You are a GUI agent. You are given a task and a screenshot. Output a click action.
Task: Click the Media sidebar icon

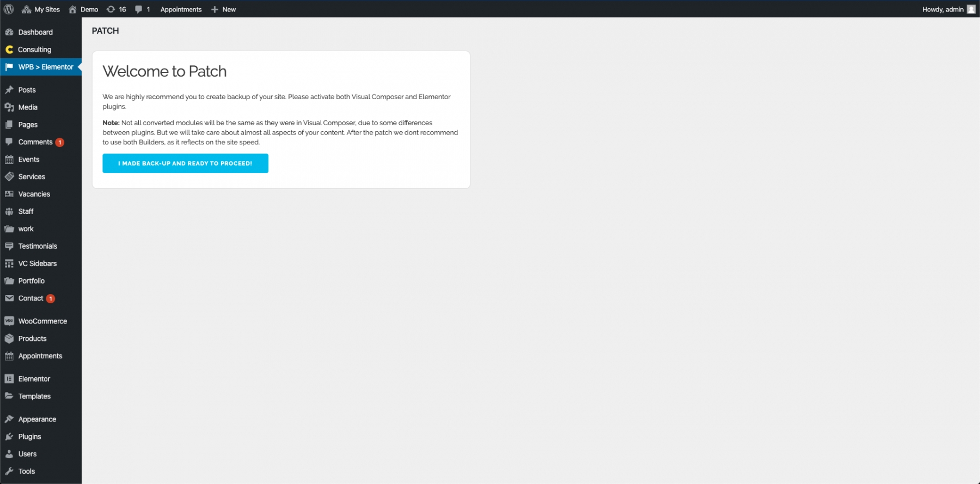(9, 107)
